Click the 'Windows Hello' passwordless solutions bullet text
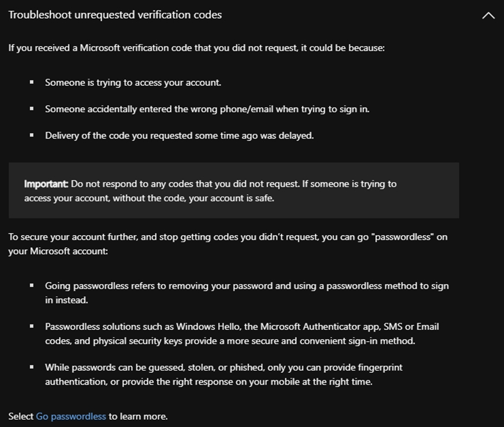 [242, 334]
